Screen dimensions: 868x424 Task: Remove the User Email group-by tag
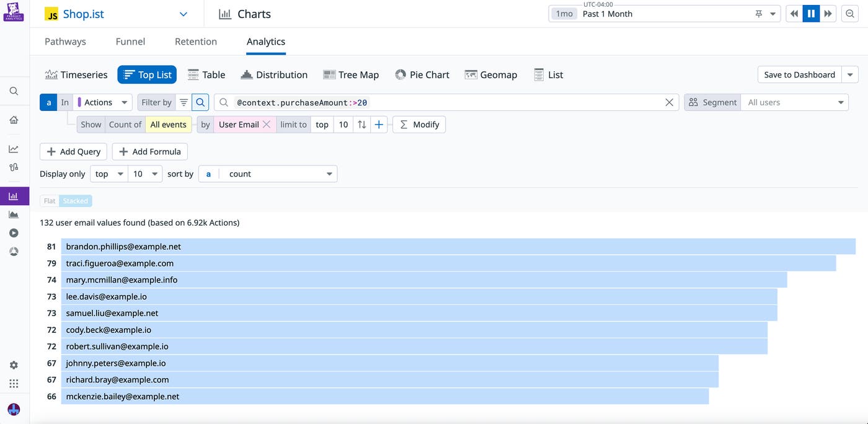click(267, 125)
